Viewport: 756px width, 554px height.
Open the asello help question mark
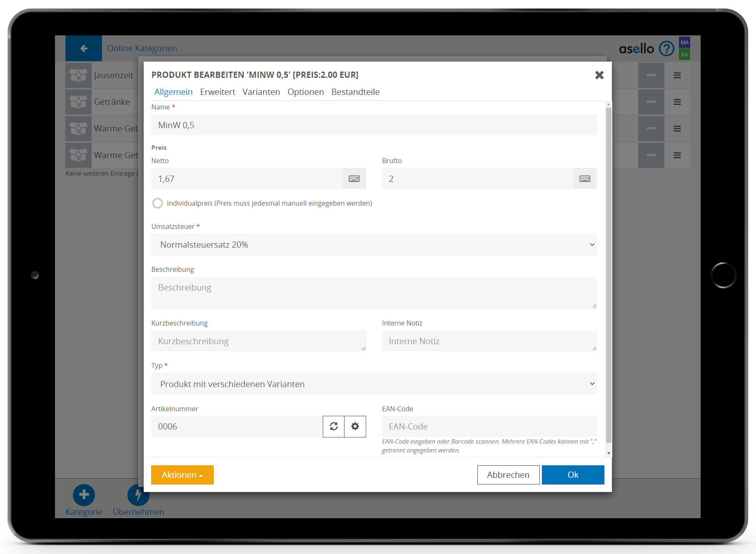click(666, 49)
